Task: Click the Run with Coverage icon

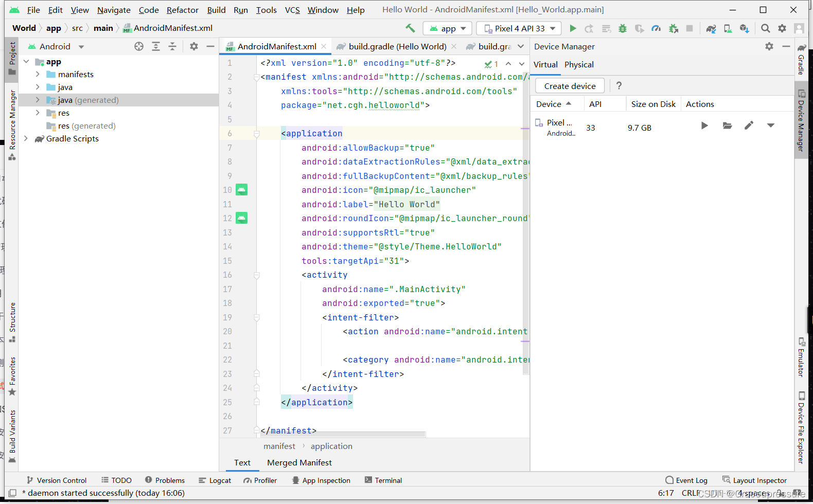Action: pos(639,28)
